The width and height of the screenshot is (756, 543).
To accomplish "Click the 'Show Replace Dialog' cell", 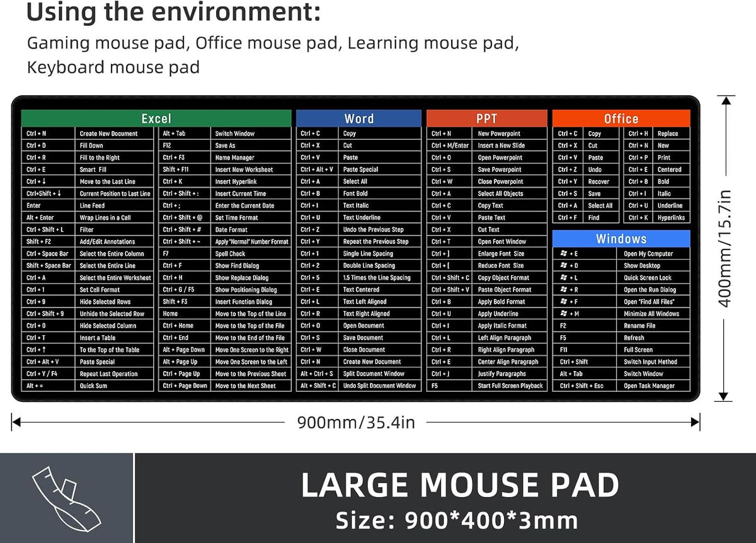I will (251, 278).
